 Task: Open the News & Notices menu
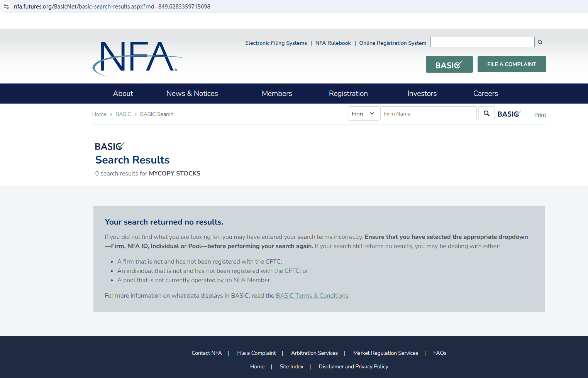tap(192, 94)
